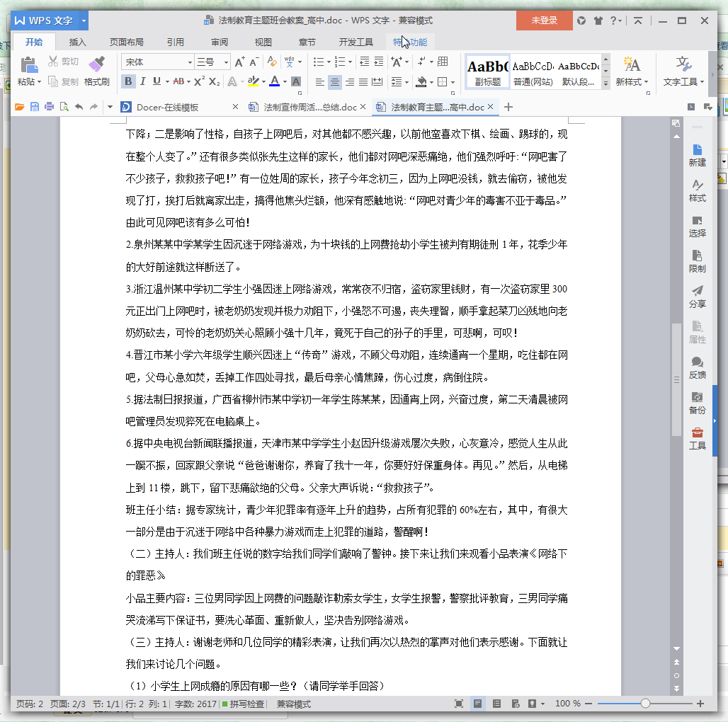Center align the text

334,82
